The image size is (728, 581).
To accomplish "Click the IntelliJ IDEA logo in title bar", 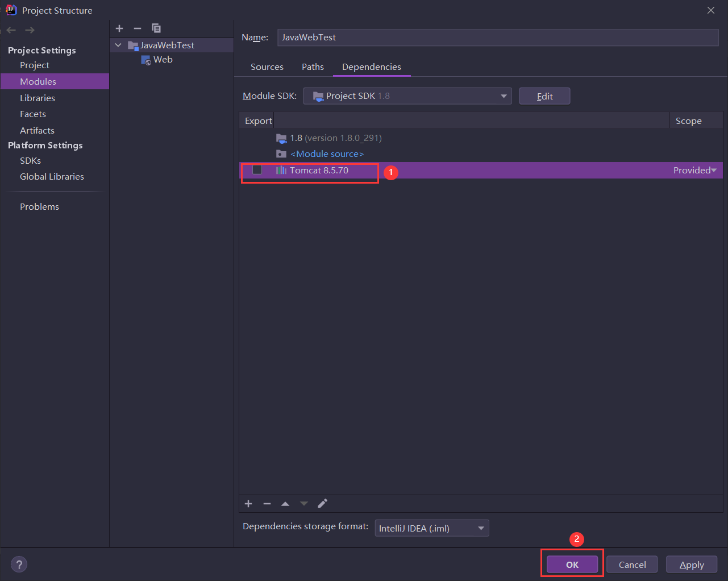I will (x=11, y=10).
